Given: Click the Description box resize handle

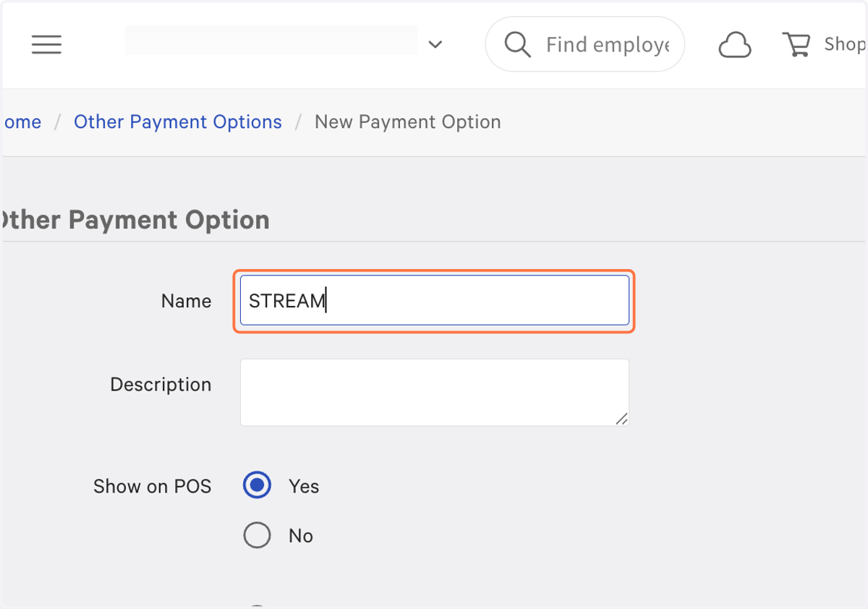Looking at the screenshot, I should click(621, 418).
